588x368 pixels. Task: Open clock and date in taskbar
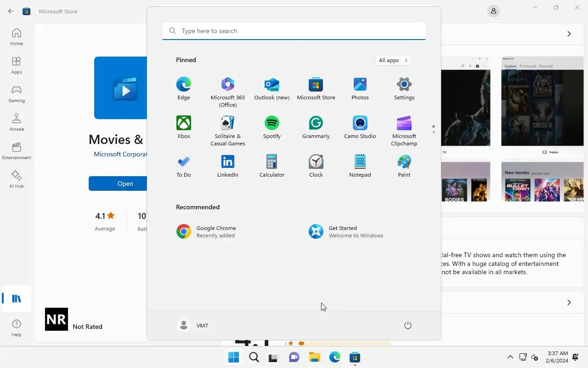pos(558,357)
